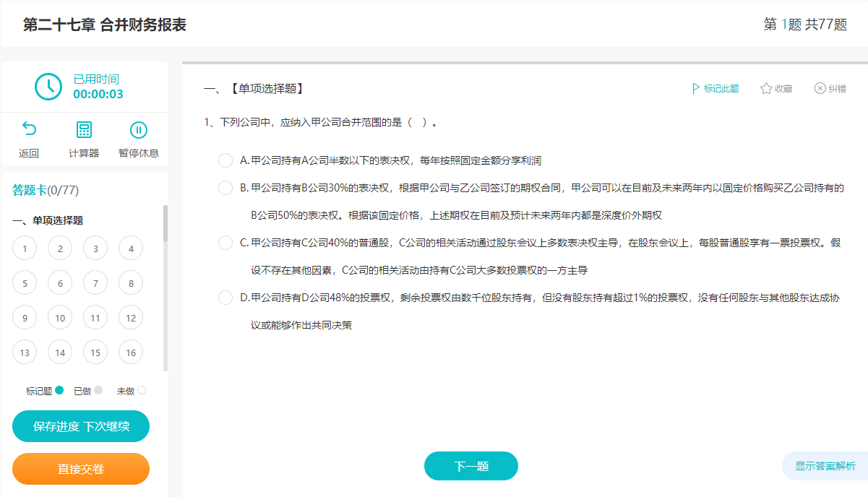The height and width of the screenshot is (497, 868).
Task: Submit the paper via 直接交卷
Action: click(80, 469)
